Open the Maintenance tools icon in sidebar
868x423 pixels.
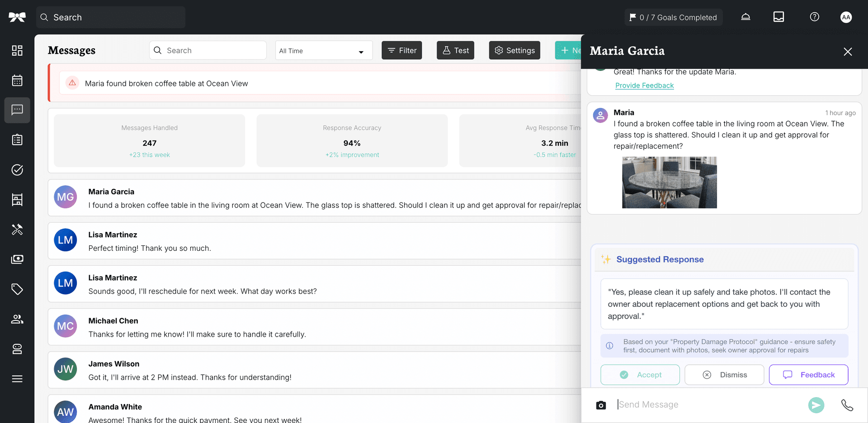17,230
